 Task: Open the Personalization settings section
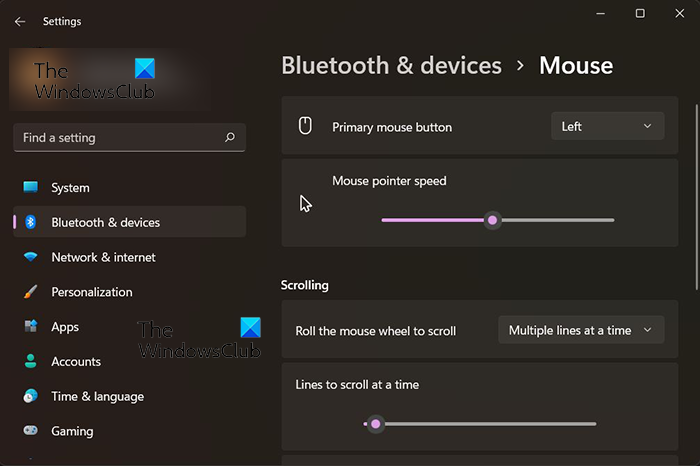click(91, 292)
